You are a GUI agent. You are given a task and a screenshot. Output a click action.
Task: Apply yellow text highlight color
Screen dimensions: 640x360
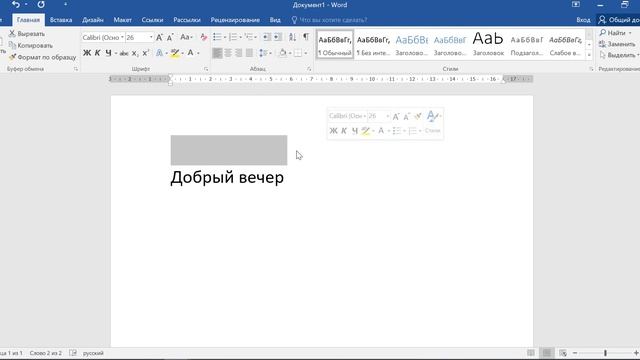[175, 53]
